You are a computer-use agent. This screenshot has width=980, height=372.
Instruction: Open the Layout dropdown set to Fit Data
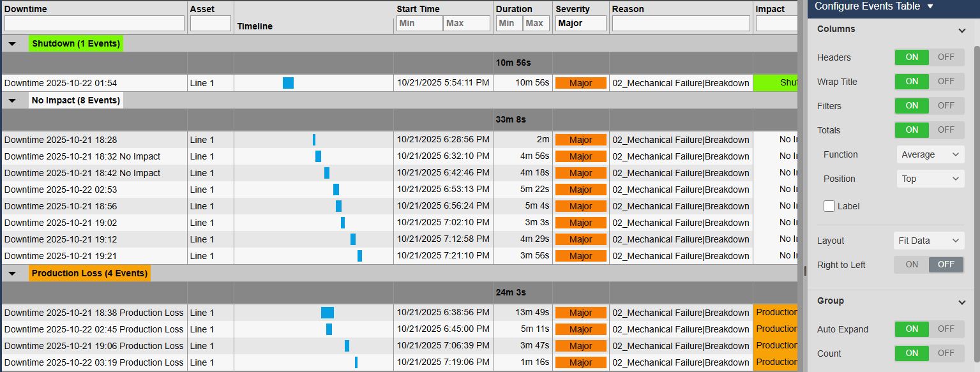point(929,241)
